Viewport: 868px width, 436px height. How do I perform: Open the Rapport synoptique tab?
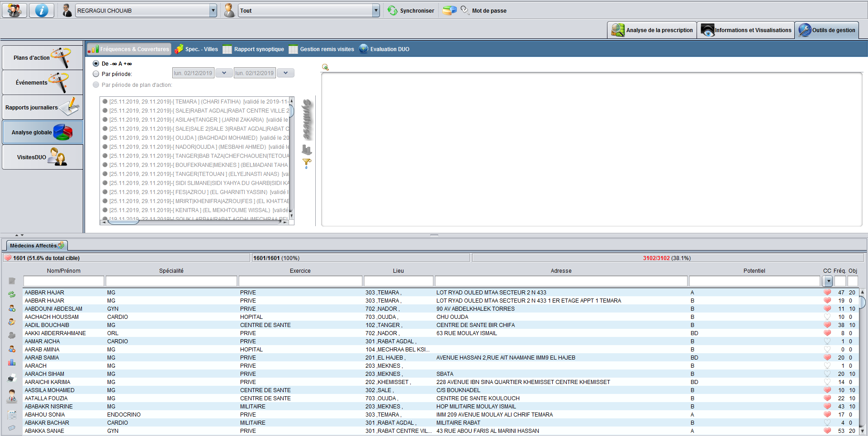point(253,49)
